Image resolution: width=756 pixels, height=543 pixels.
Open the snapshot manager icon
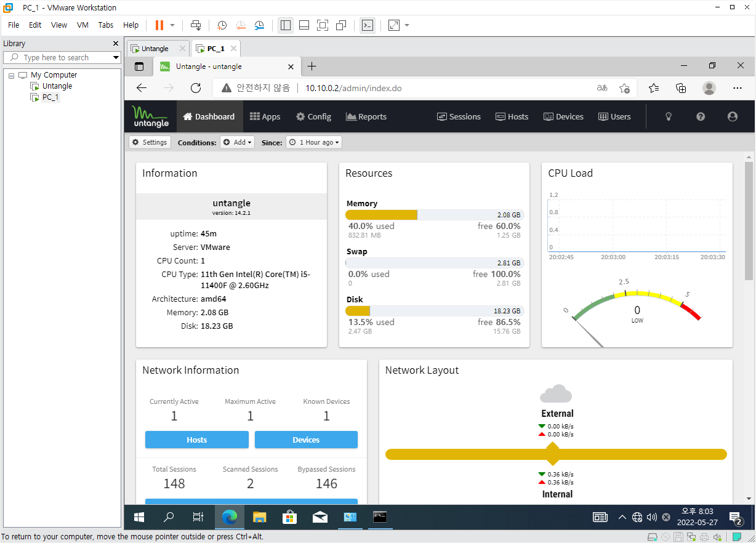(260, 25)
